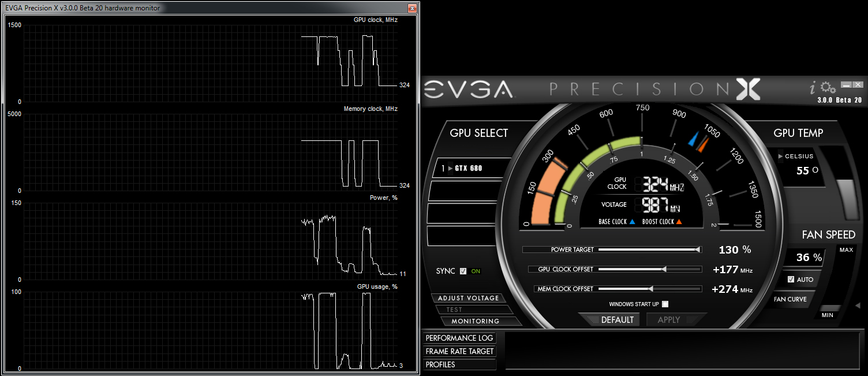
Task: Open the info 'i' icon in Precision X
Action: [813, 88]
